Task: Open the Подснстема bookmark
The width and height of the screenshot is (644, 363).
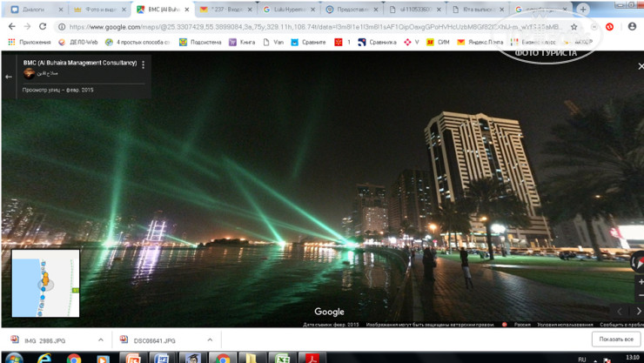Action: click(x=200, y=42)
